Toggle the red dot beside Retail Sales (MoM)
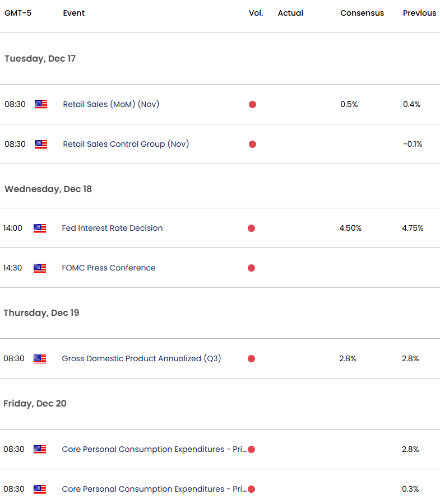440x504 pixels. pos(252,104)
